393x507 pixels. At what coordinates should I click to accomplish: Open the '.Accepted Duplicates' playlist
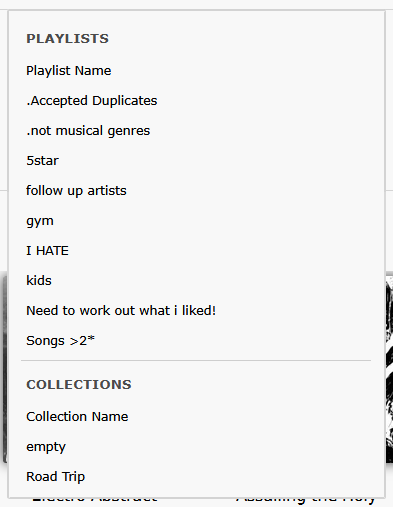[x=92, y=101]
